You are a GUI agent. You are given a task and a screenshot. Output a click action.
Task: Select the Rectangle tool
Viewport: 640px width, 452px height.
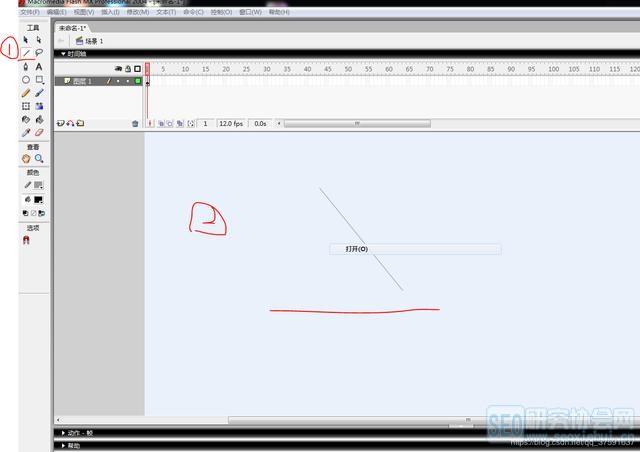[x=39, y=80]
